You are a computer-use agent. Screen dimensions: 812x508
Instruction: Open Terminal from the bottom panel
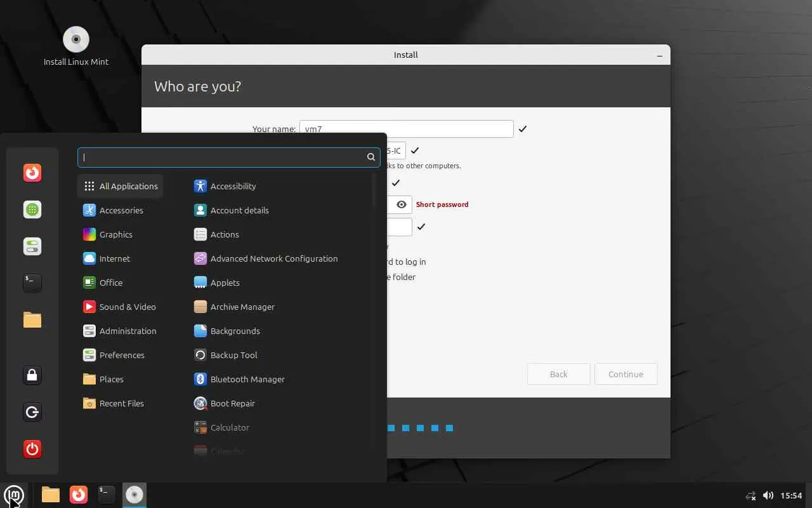click(x=107, y=495)
